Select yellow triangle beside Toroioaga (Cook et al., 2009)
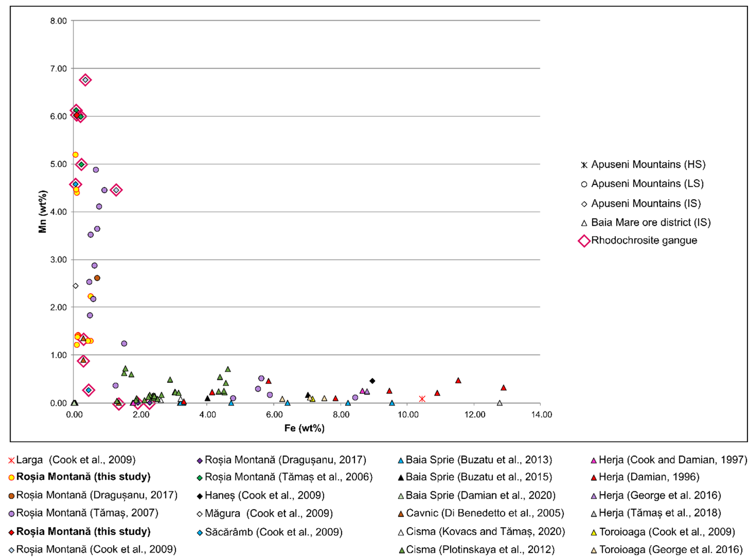The width and height of the screenshot is (756, 560). point(594,532)
